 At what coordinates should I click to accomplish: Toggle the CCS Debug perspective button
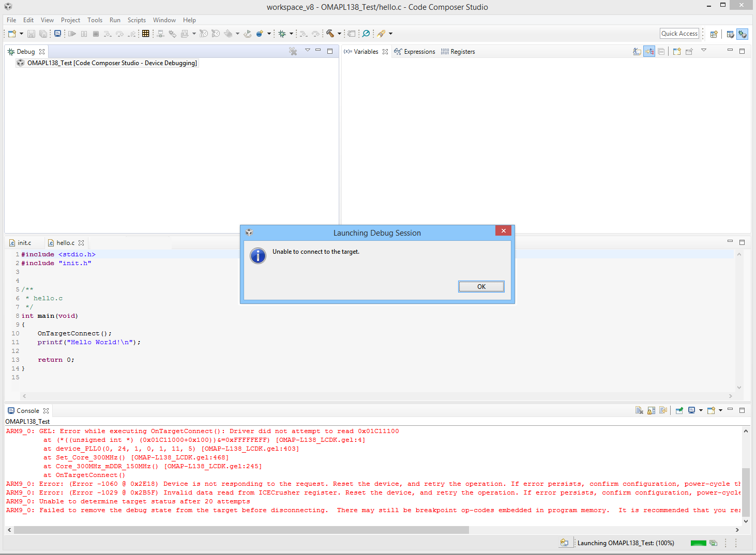click(742, 34)
